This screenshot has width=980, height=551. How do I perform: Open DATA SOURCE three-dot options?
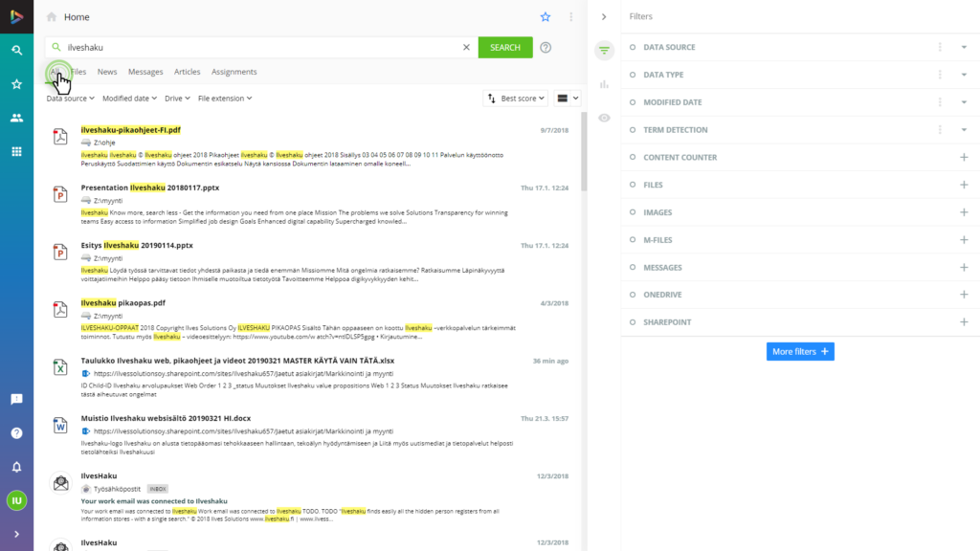point(940,48)
